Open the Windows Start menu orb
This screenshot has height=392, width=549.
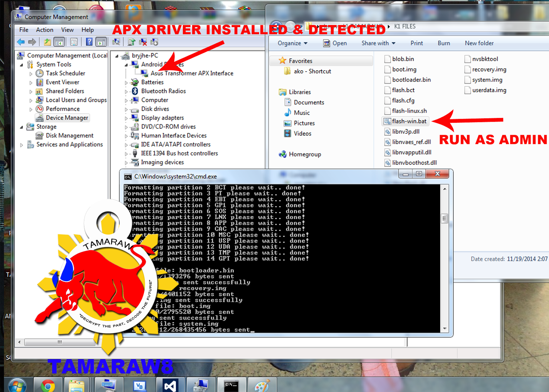(x=17, y=386)
